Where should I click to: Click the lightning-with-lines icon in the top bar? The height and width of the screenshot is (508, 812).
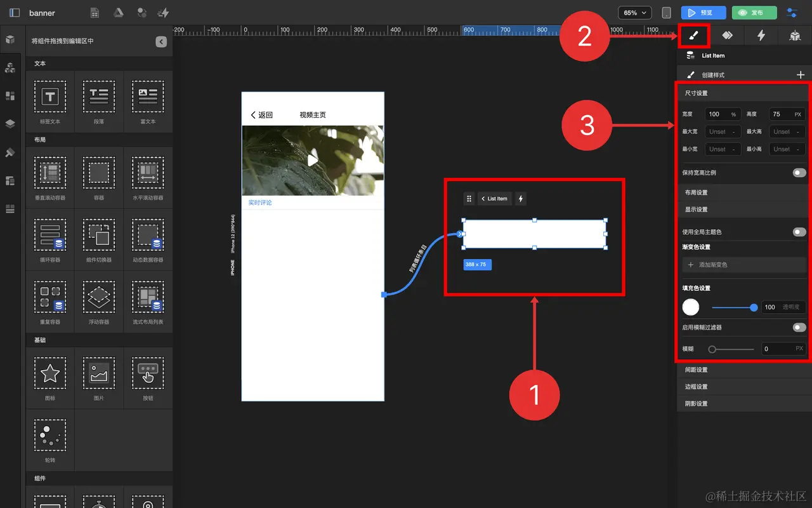(x=163, y=13)
